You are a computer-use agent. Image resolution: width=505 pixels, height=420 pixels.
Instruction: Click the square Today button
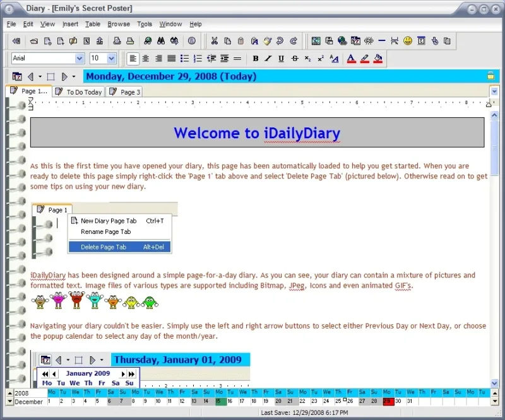click(x=50, y=76)
